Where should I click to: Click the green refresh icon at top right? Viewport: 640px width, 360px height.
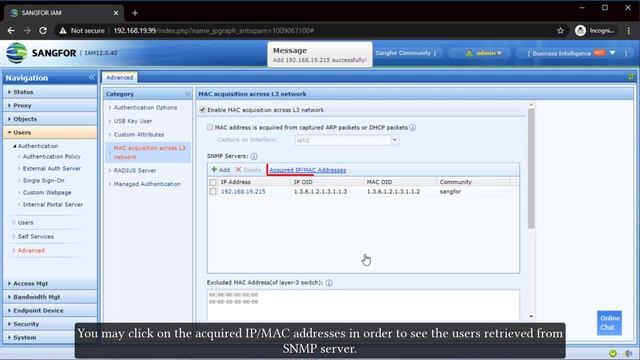coord(631,77)
